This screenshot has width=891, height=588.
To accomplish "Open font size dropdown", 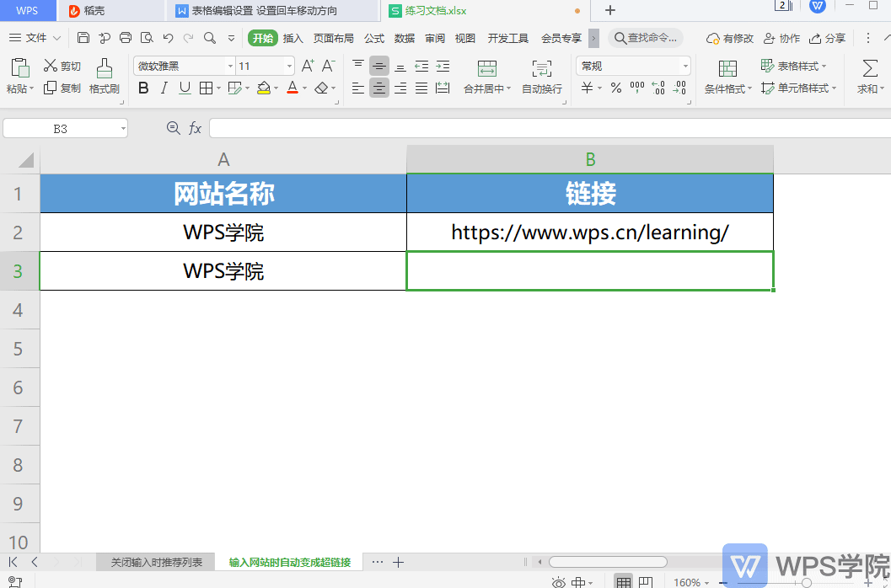I will (x=289, y=66).
